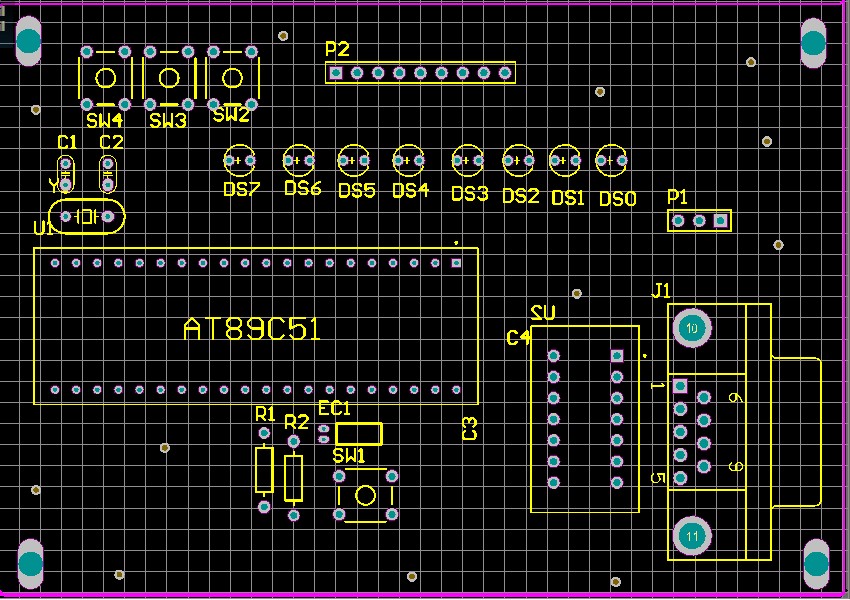Select the SW1 push button footprint

365,495
